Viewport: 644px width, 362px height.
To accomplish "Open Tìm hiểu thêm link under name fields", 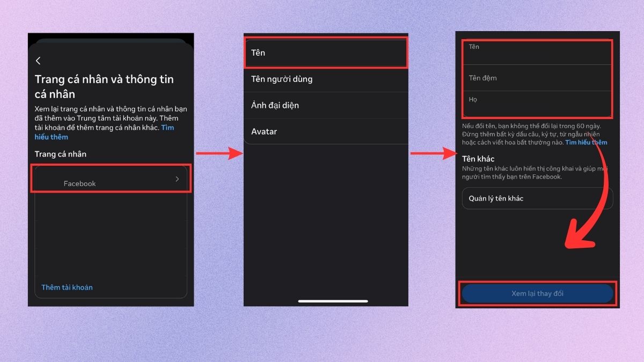I will (586, 143).
